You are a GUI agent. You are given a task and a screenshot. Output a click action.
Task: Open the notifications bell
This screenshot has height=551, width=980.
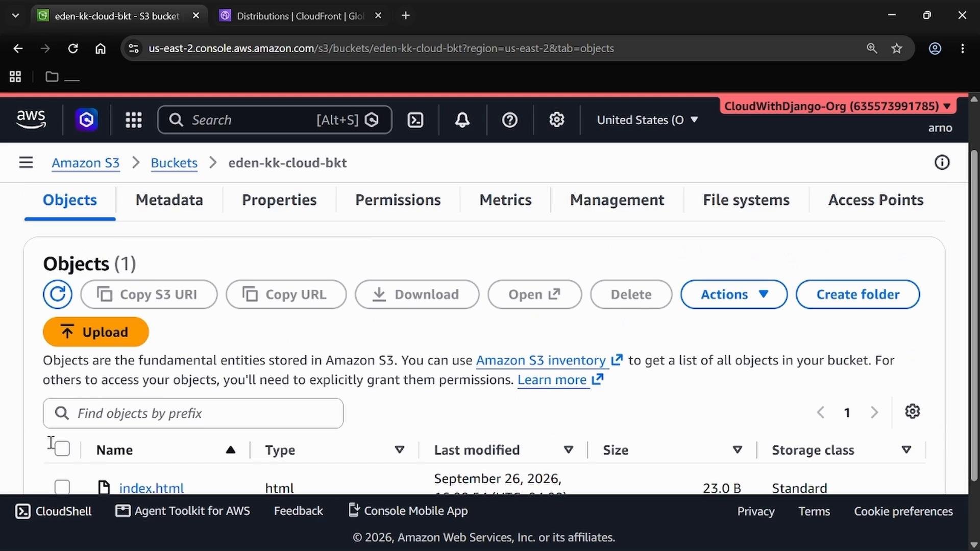pyautogui.click(x=462, y=120)
